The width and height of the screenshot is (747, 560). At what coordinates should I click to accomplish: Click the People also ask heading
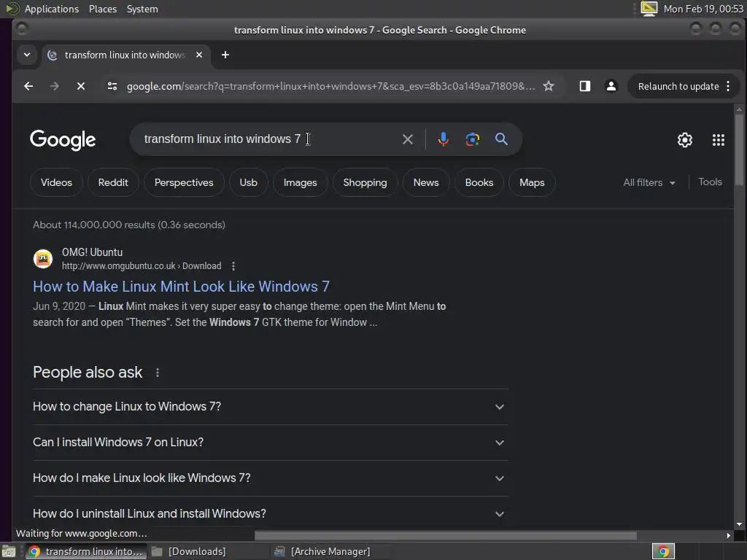coord(88,373)
